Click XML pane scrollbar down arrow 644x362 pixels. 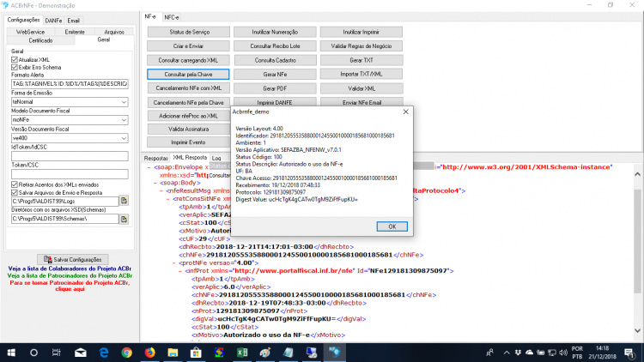637,330
